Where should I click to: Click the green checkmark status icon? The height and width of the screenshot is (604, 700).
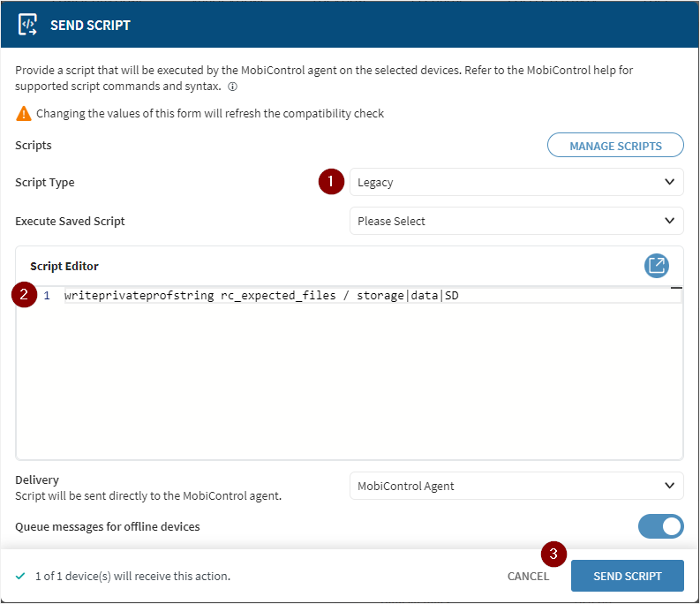(x=21, y=576)
